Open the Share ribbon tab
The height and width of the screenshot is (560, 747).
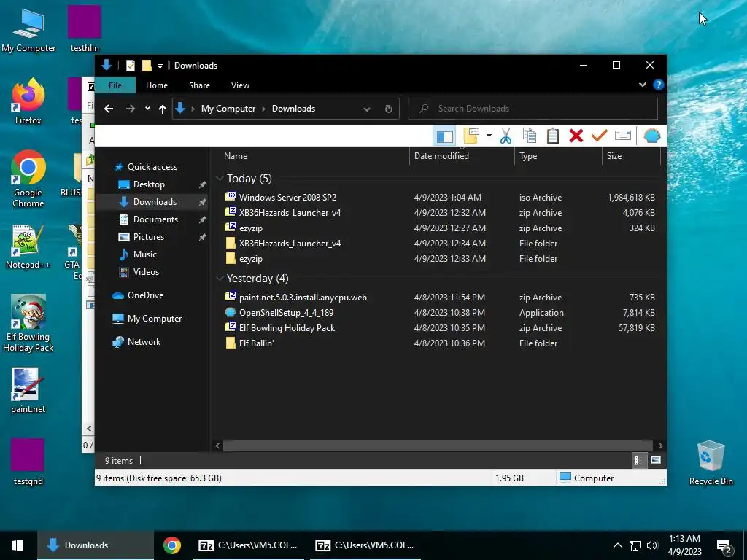click(x=199, y=85)
